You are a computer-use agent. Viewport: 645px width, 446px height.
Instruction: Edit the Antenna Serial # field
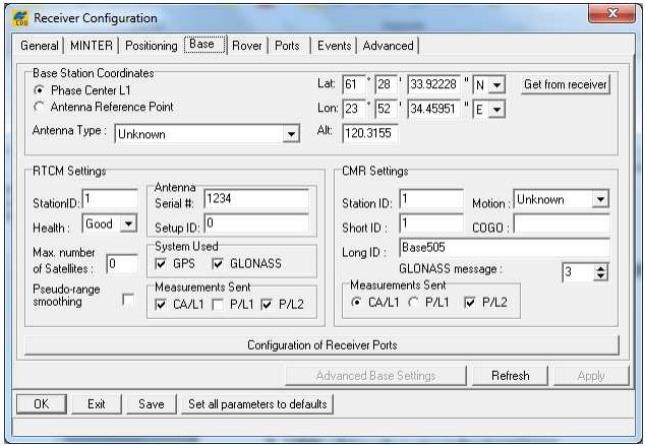click(256, 199)
